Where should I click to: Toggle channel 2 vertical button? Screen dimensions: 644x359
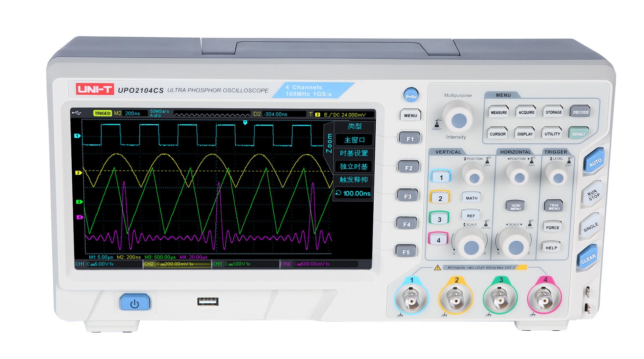440,198
